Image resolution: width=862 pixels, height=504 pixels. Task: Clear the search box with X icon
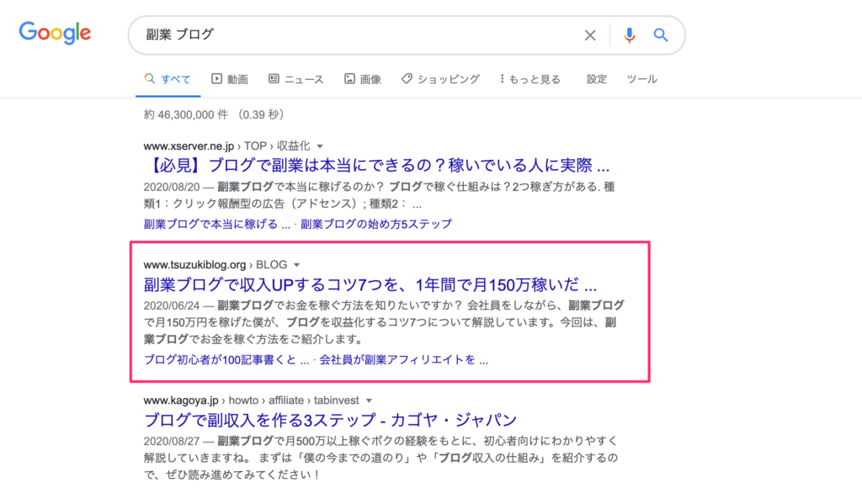[590, 35]
